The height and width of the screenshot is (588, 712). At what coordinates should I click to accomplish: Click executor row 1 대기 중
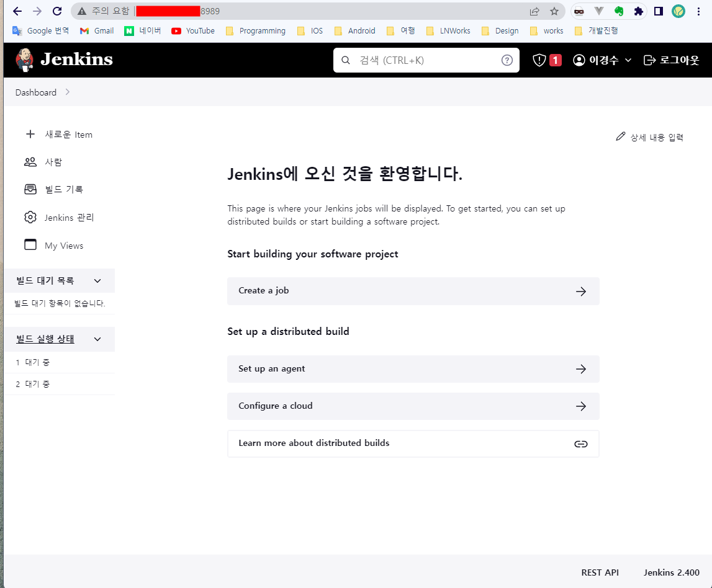pyautogui.click(x=59, y=362)
